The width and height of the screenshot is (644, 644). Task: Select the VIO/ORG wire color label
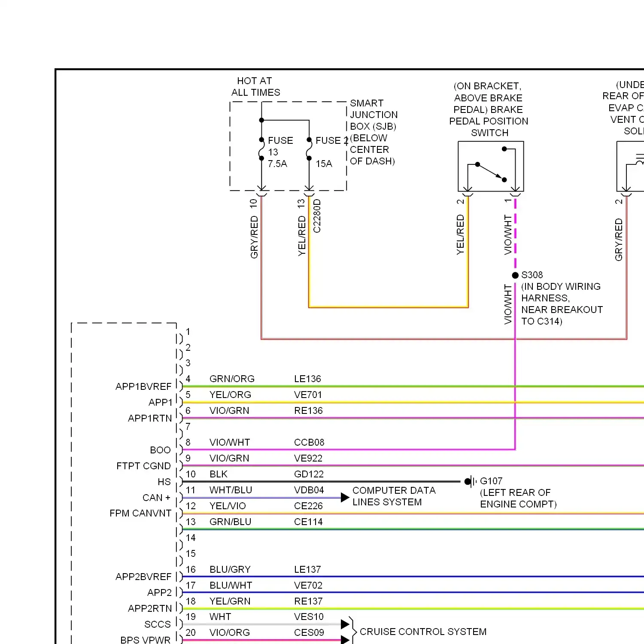point(229,632)
